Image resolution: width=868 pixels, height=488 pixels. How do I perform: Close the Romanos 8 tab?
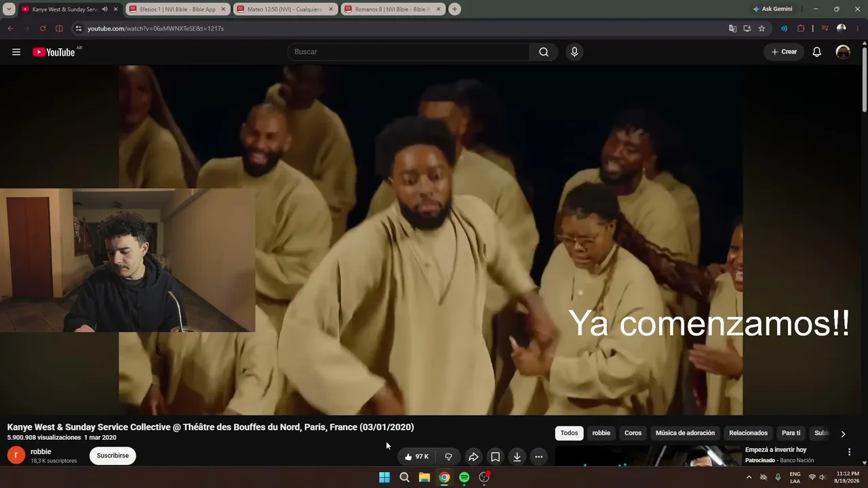(438, 9)
